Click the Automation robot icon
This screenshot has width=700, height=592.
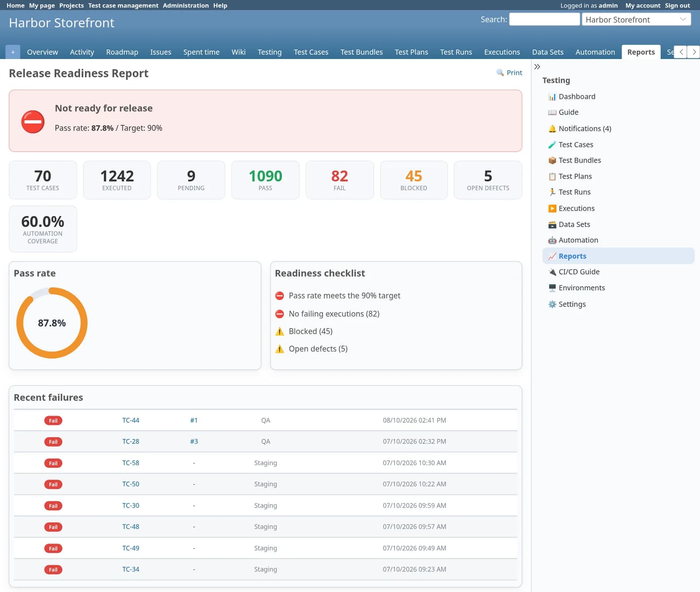click(x=552, y=240)
